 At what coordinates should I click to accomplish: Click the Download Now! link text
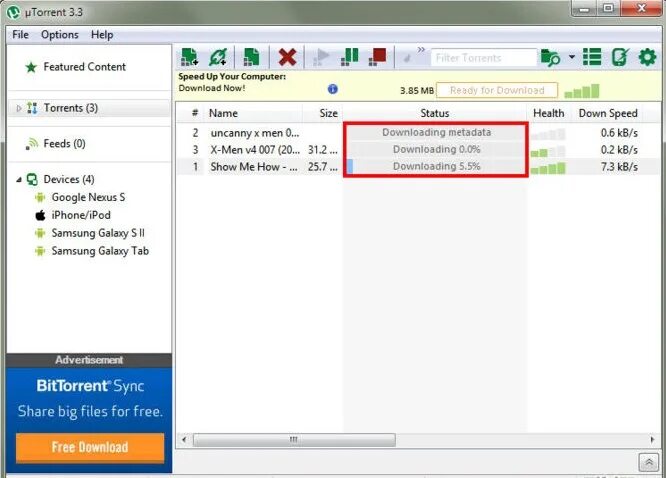click(212, 88)
